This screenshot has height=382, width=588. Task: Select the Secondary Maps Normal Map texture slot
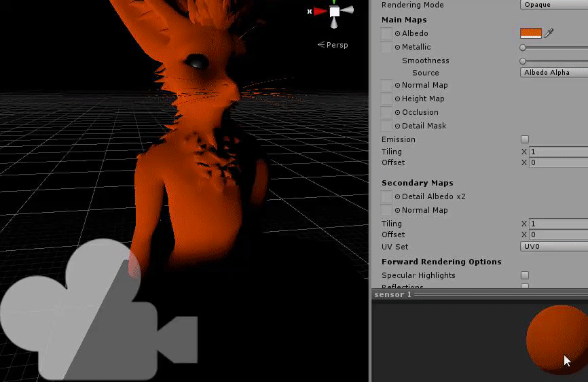[386, 210]
